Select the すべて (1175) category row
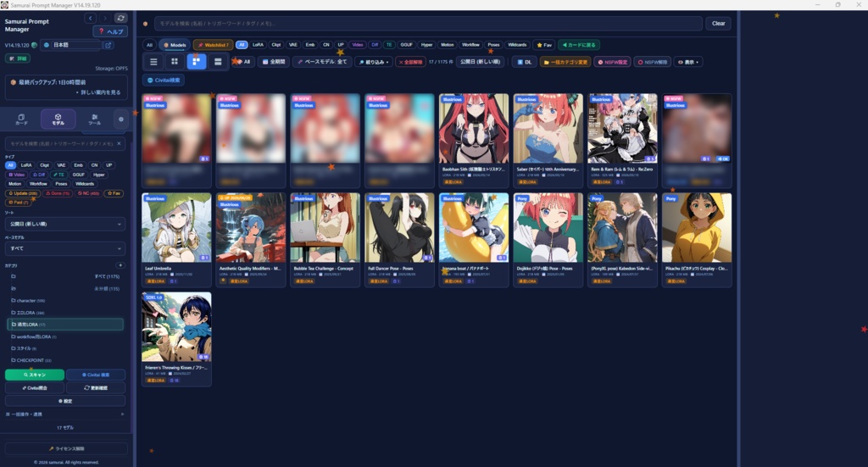 click(x=65, y=276)
